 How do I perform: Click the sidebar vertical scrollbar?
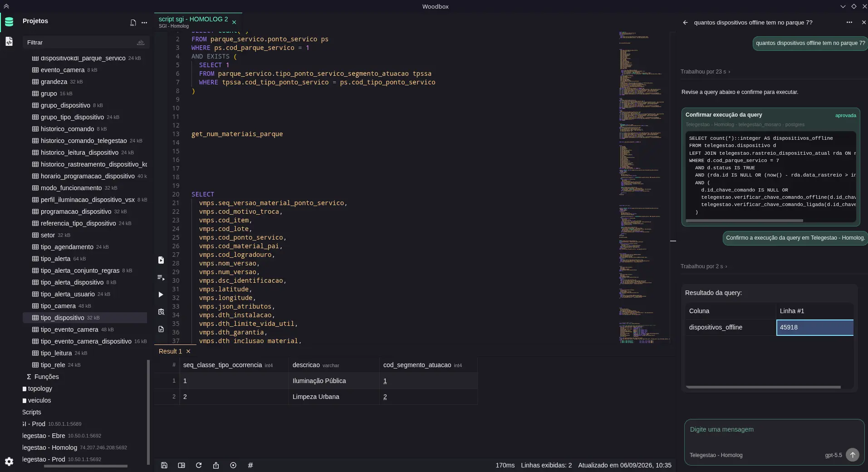(148, 412)
